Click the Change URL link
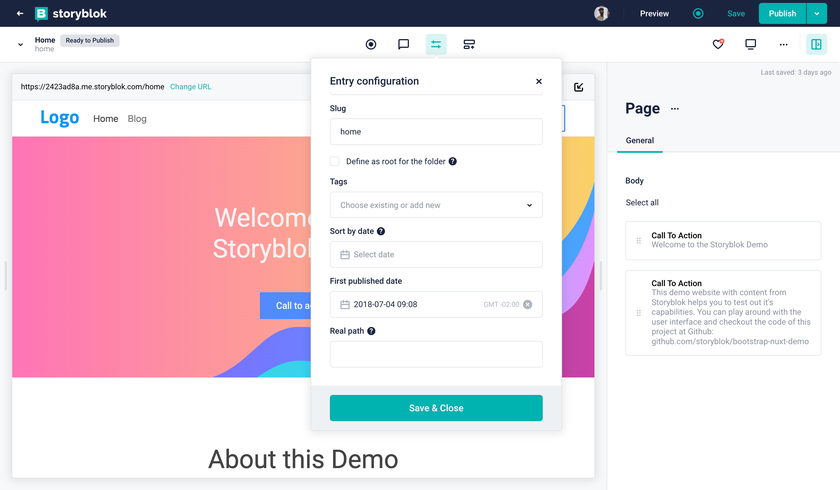Image resolution: width=840 pixels, height=490 pixels. 191,87
